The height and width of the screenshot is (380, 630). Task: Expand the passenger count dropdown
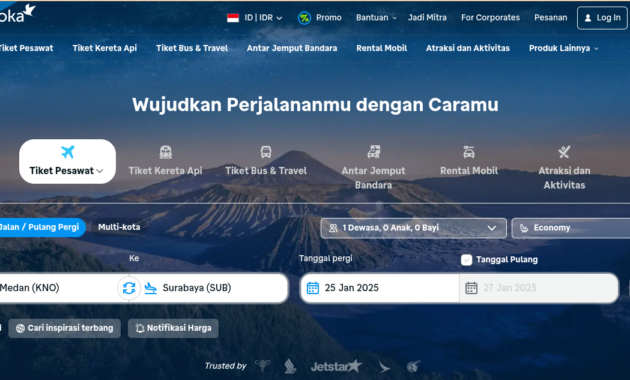[413, 228]
